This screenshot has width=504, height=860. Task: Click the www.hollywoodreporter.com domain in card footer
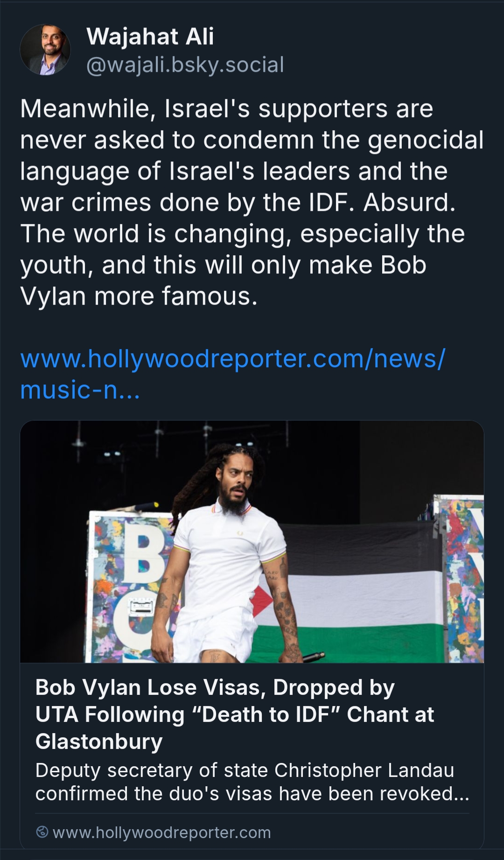pos(161,832)
